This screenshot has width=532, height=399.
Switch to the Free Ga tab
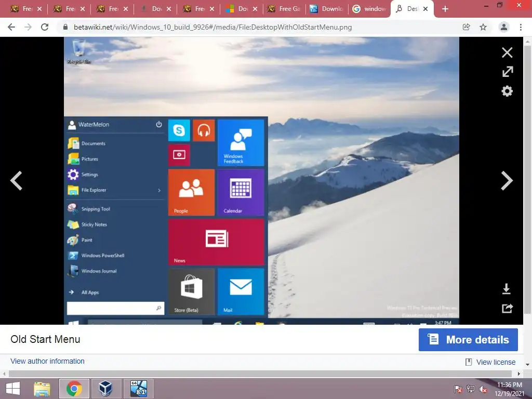pyautogui.click(x=284, y=9)
